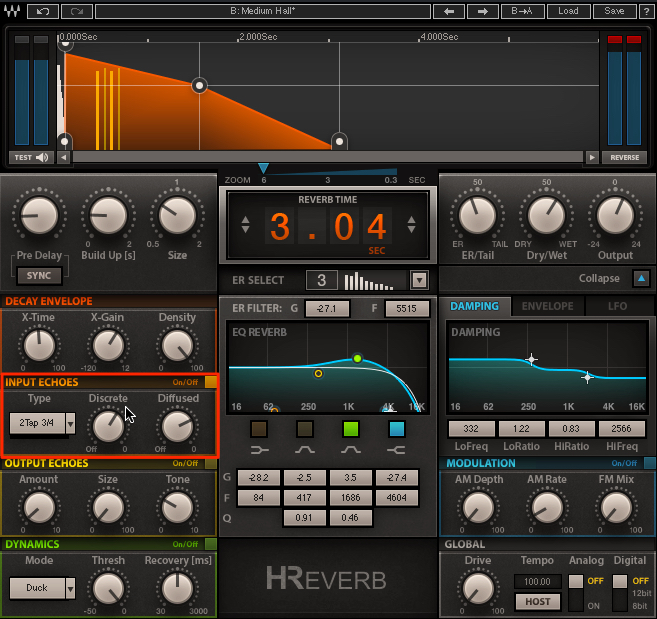Select the right damping crosshair handle
Viewport: 657px width, 619px height.
[587, 377]
